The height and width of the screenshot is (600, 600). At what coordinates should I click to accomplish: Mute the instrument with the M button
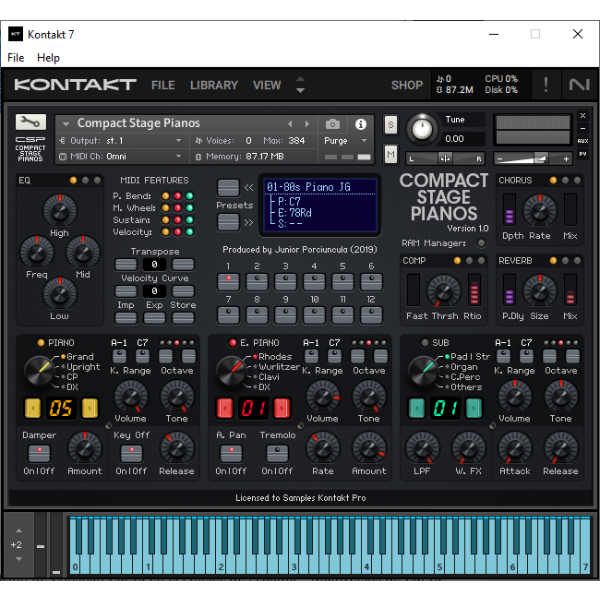[x=390, y=154]
